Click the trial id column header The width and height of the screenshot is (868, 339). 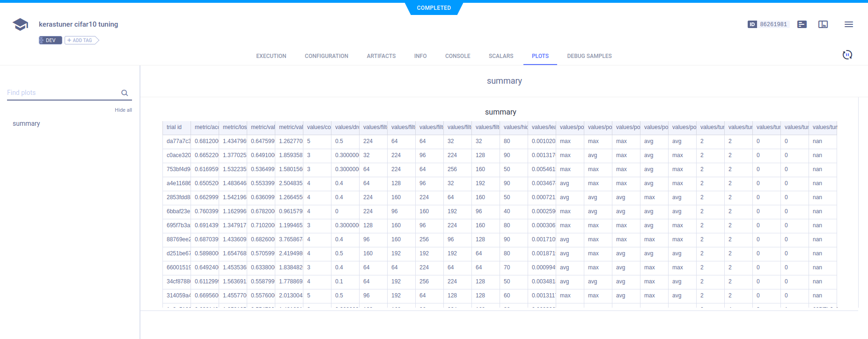point(174,127)
